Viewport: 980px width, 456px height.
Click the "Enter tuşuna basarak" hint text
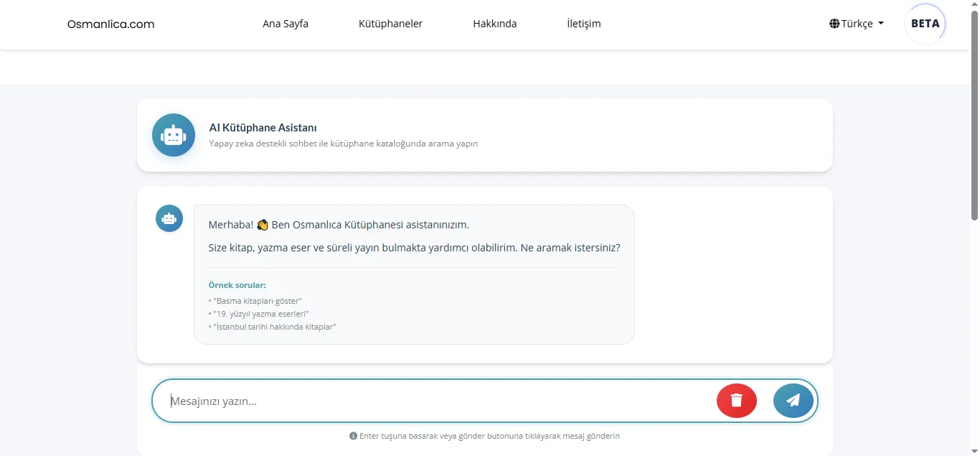tap(489, 436)
